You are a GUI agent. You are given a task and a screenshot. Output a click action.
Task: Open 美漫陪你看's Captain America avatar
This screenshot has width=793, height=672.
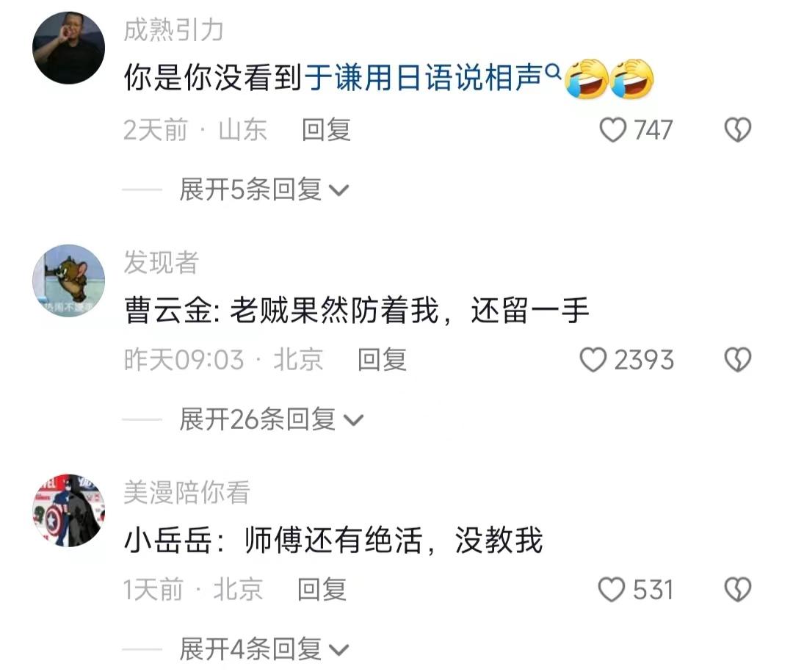click(x=68, y=510)
